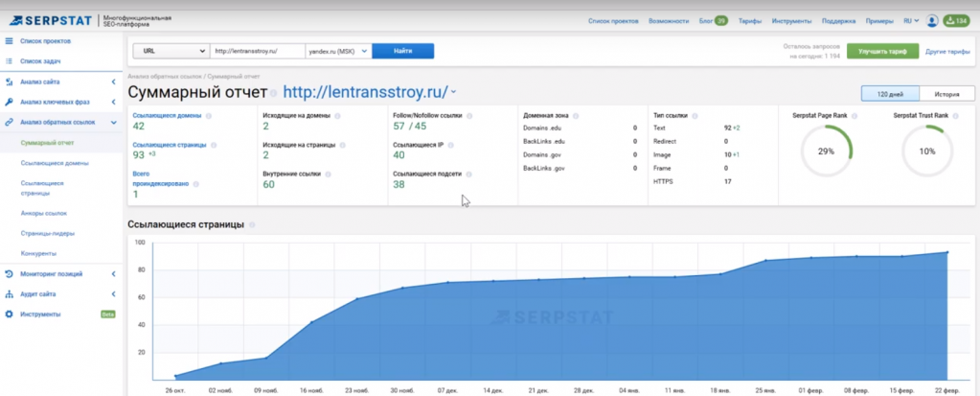Open Список проектов in the top navigation
This screenshot has width=980, height=396.
(x=613, y=21)
